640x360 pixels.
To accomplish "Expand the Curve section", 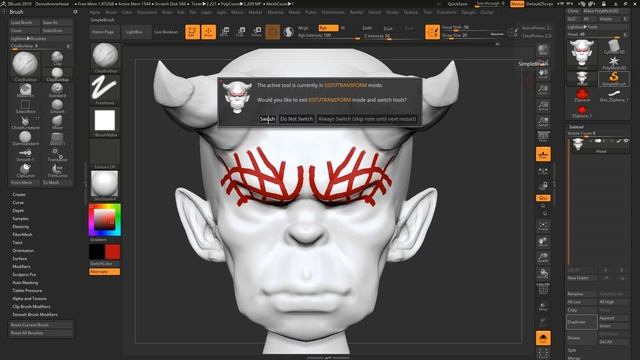I will pos(18,202).
